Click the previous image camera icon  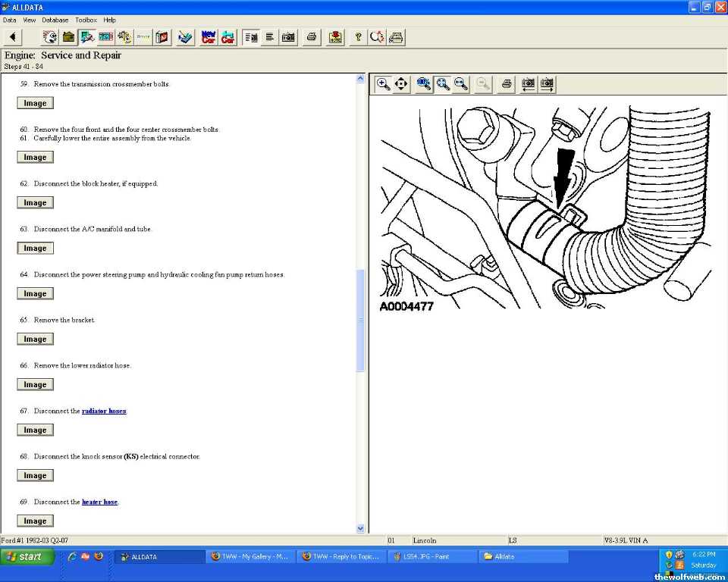(x=529, y=84)
